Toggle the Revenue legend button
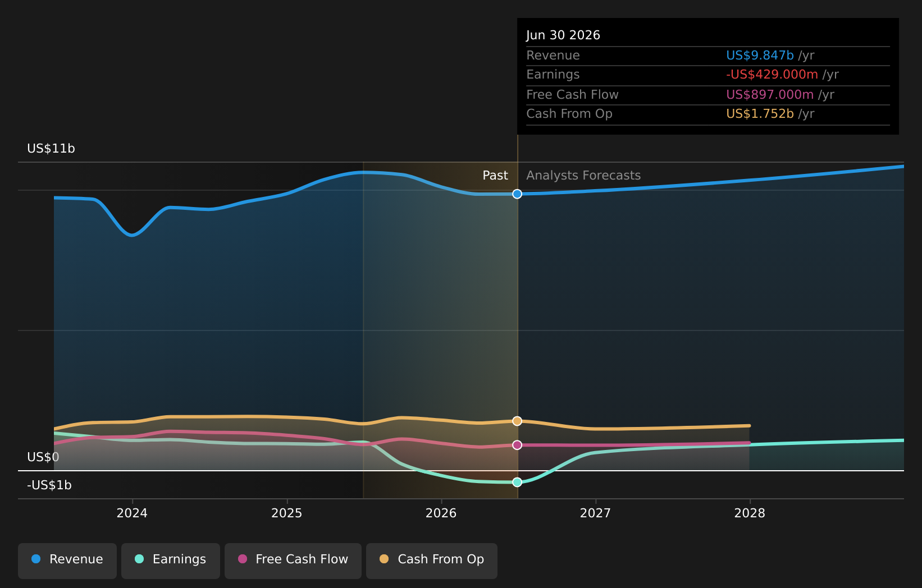This screenshot has height=588, width=922. 67,561
